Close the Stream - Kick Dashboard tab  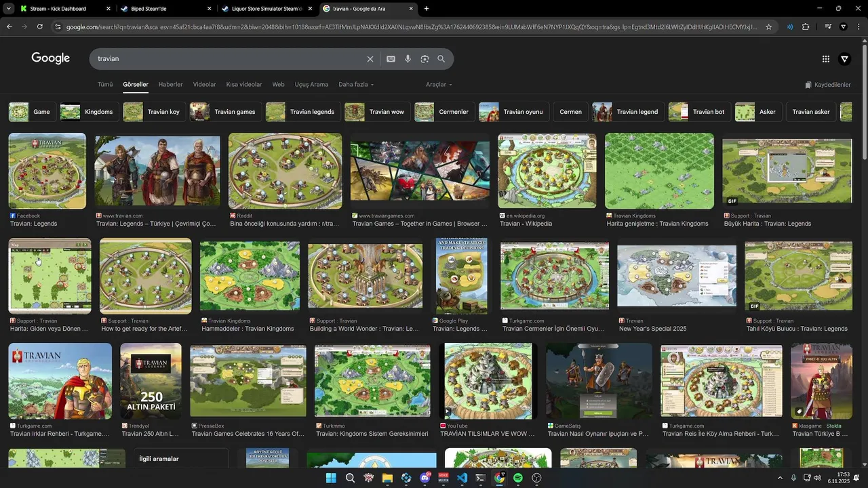click(x=108, y=9)
